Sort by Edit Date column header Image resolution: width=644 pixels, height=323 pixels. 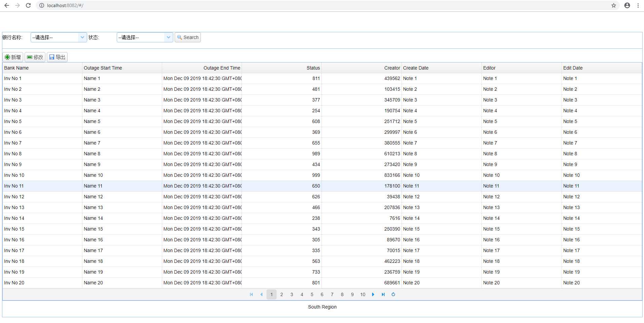(x=602, y=68)
